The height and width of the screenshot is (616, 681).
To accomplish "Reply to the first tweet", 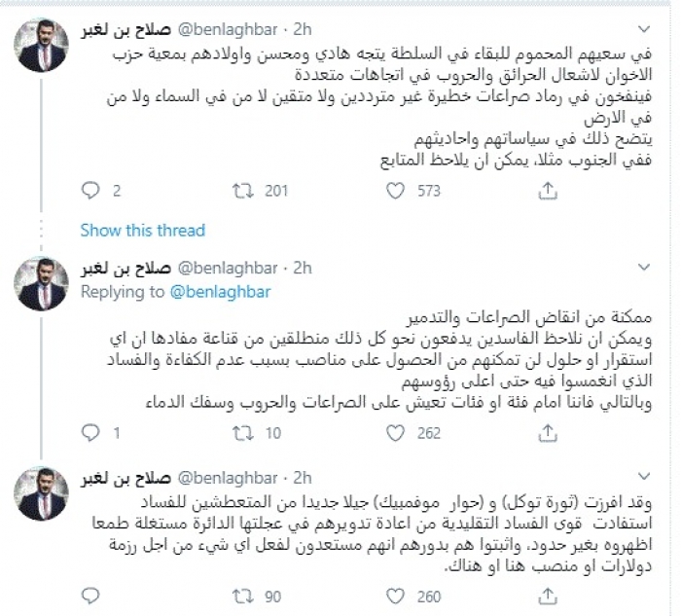I will (x=90, y=191).
